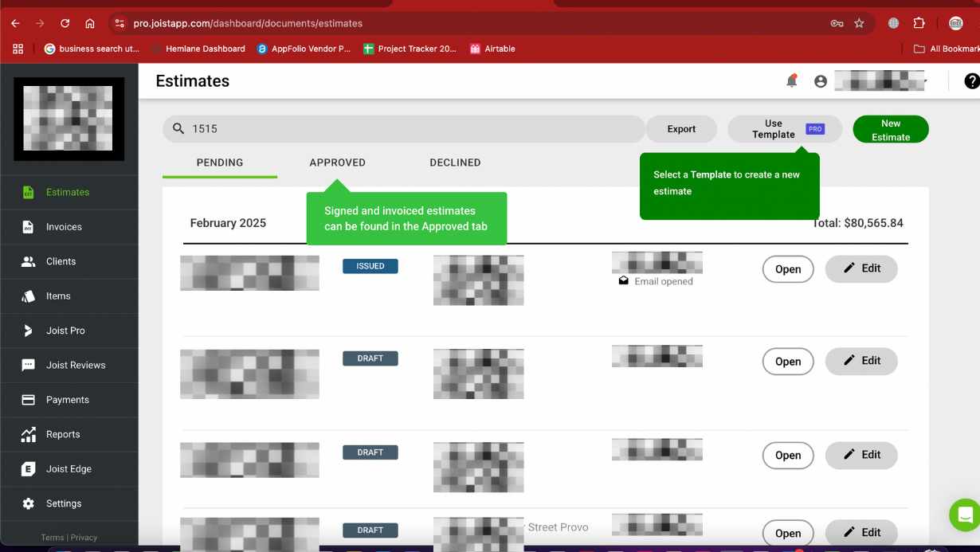The image size is (980, 552).
Task: Open the business search bookmark
Action: click(92, 49)
